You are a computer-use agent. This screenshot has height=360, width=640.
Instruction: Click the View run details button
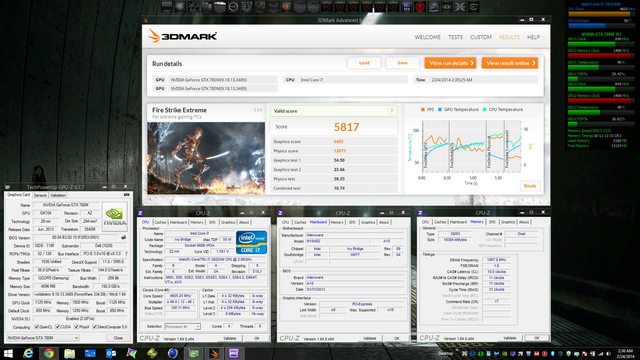(450, 63)
